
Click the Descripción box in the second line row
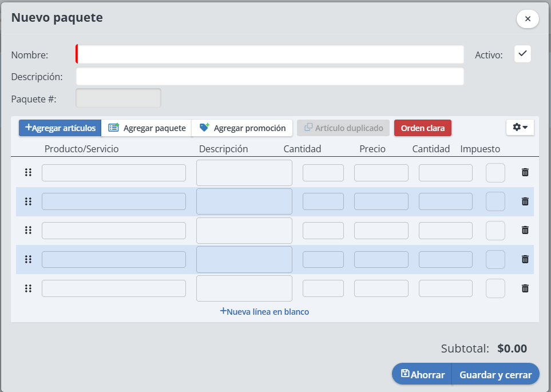[x=244, y=201]
